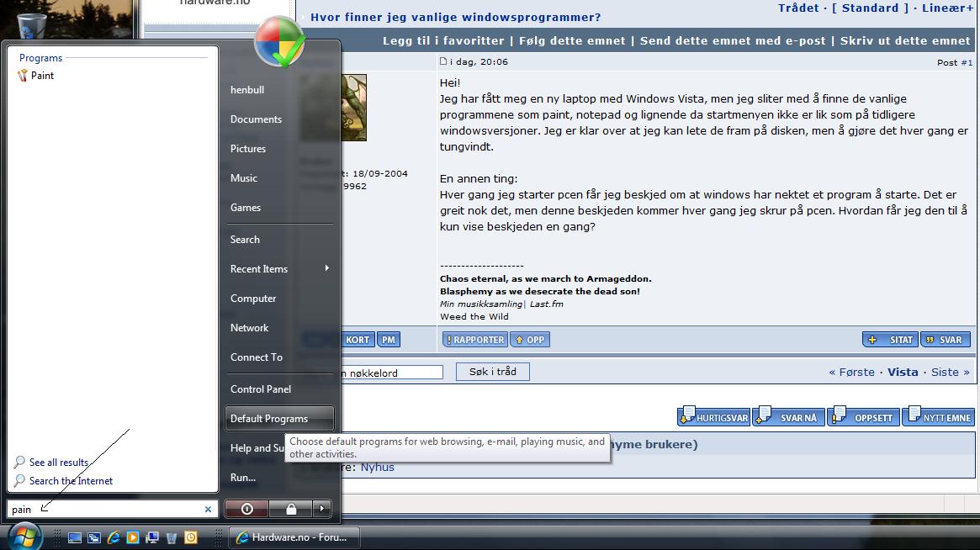The height and width of the screenshot is (550, 980).
Task: Click the post number #1 link
Action: click(x=967, y=62)
